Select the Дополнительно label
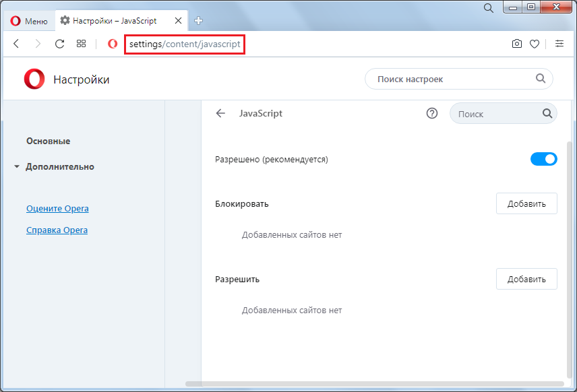 60,167
